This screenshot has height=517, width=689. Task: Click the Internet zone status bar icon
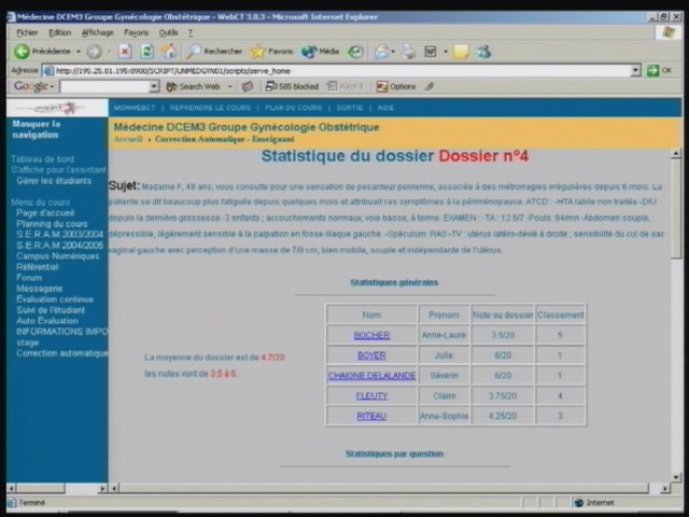coord(579,503)
